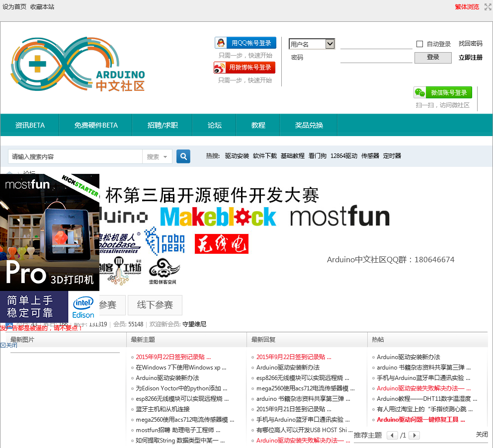The width and height of the screenshot is (493, 448).
Task: Click the 热帖 column header
Action: [378, 340]
